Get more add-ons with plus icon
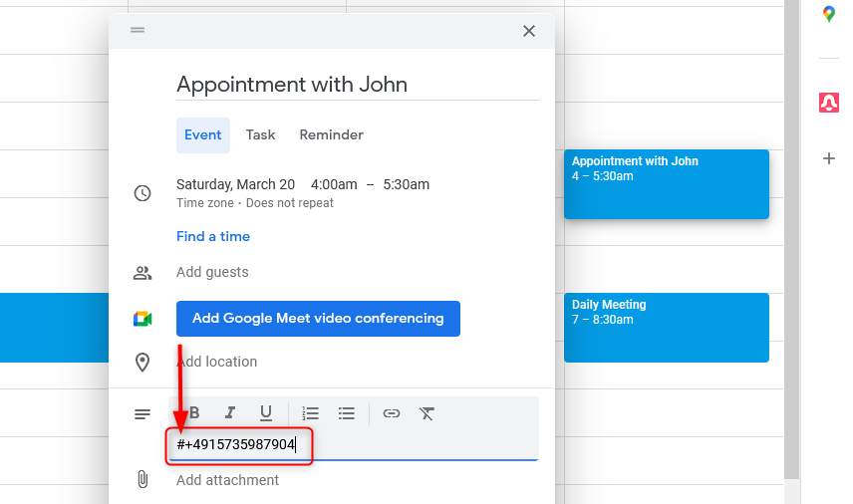This screenshot has height=504, width=853. coord(828,158)
